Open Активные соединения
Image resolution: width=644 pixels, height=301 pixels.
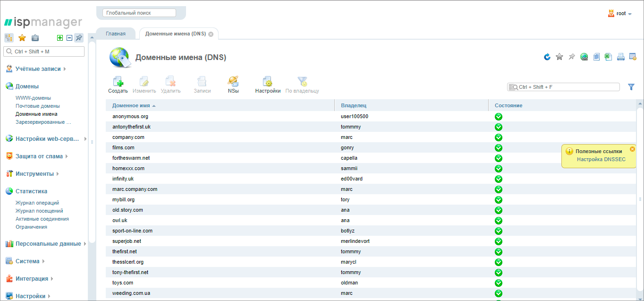42,219
